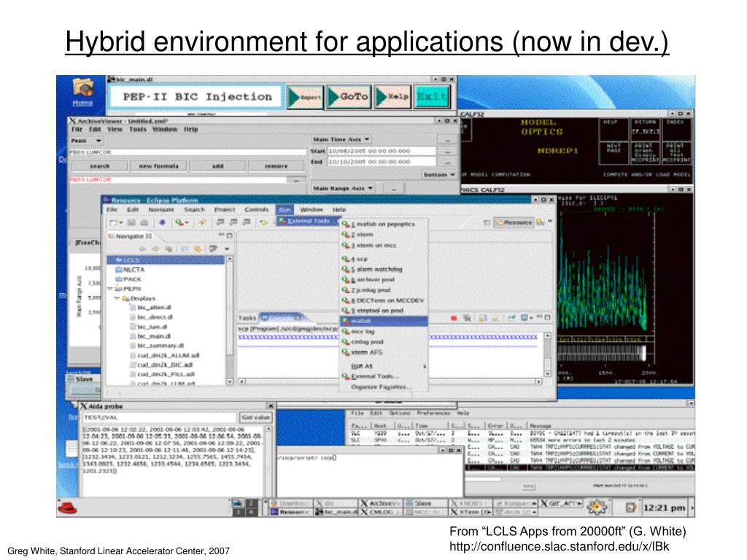Select the LCLS project in Navigator
The image size is (747, 560).
(166, 260)
